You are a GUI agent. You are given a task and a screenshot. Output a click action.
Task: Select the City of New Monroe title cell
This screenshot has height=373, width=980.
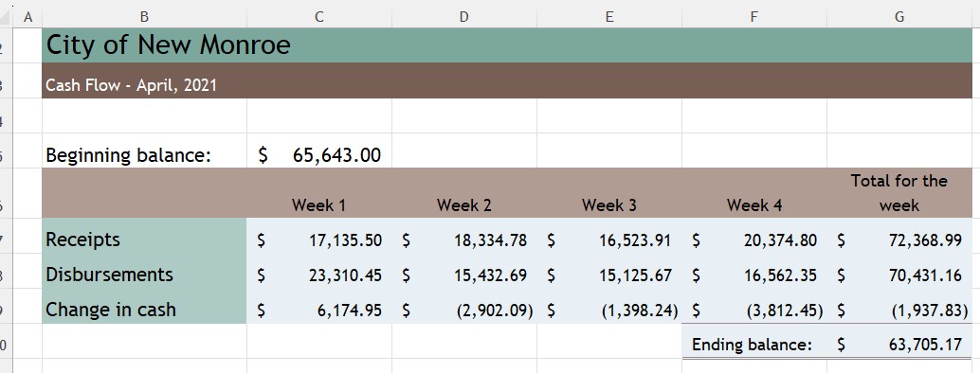pyautogui.click(x=507, y=45)
